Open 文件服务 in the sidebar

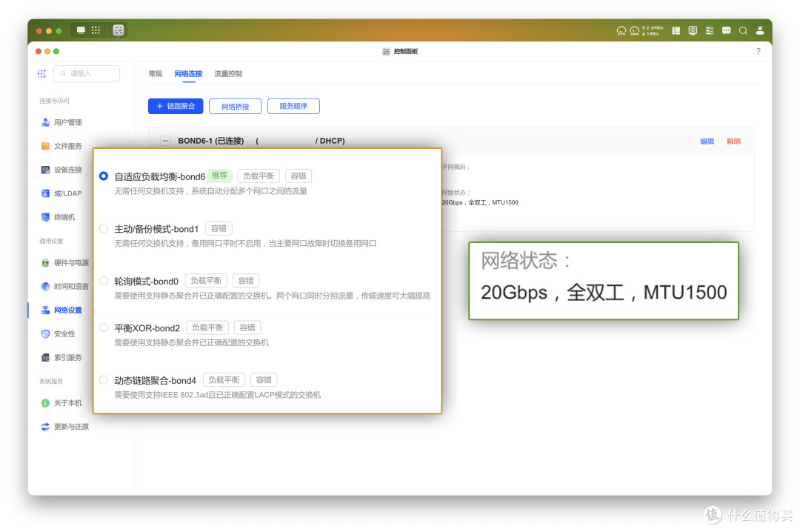[61, 146]
